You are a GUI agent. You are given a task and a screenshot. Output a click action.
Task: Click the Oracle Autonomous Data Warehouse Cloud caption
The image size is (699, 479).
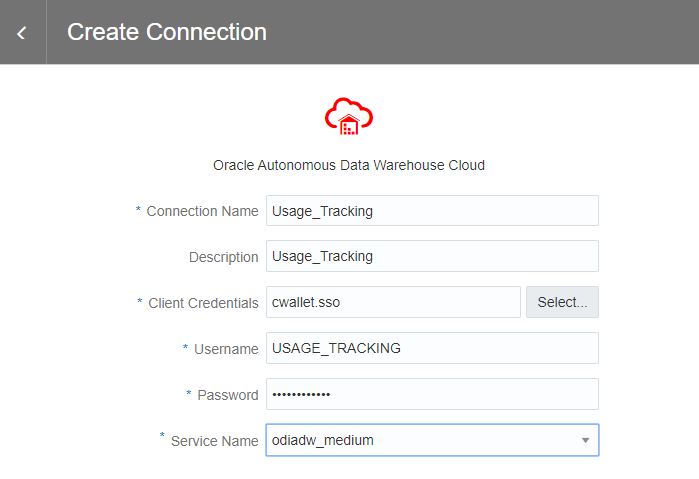(349, 165)
